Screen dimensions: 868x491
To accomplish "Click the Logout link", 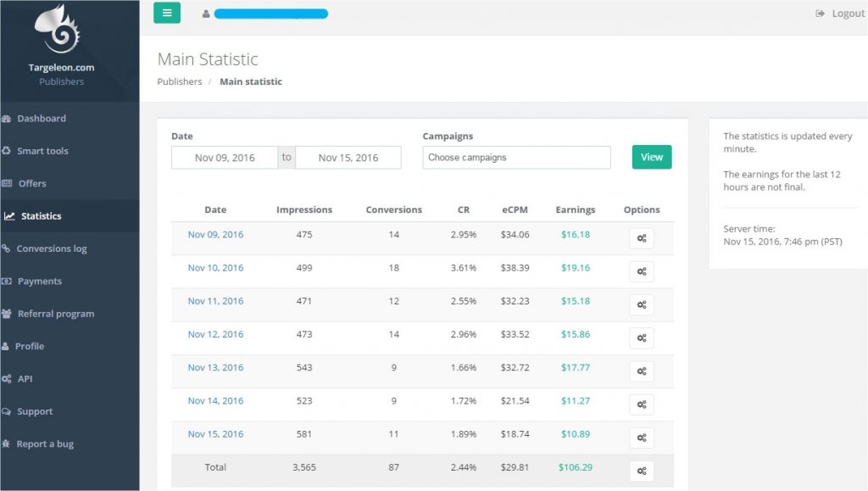I will click(x=840, y=14).
